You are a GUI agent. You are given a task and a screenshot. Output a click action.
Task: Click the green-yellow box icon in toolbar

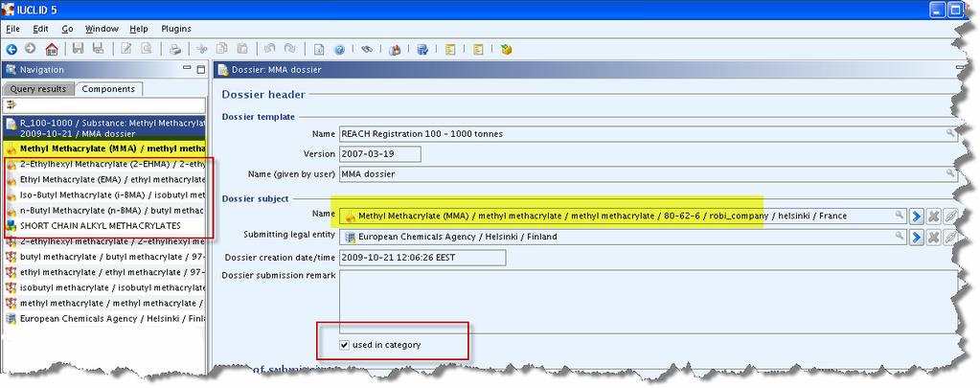(x=506, y=50)
